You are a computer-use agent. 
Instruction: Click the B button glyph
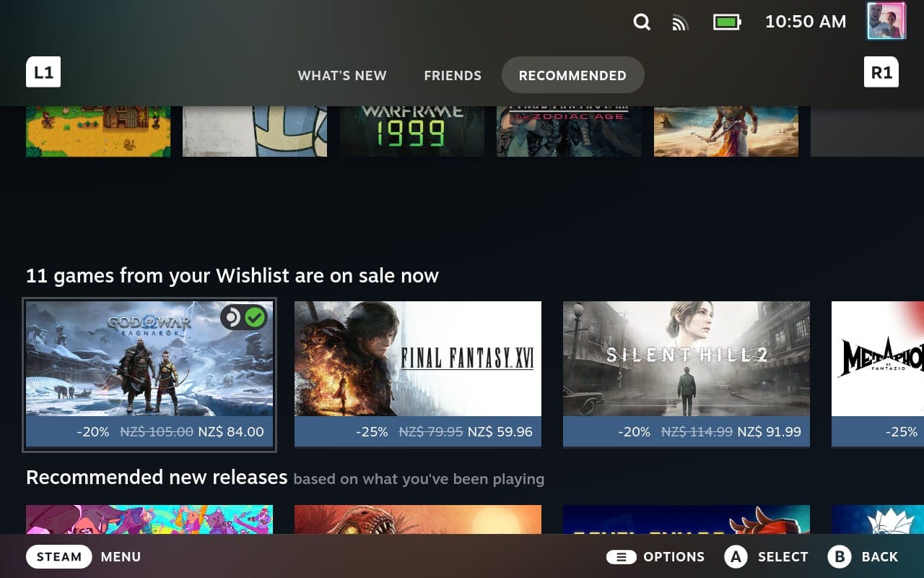tap(840, 556)
